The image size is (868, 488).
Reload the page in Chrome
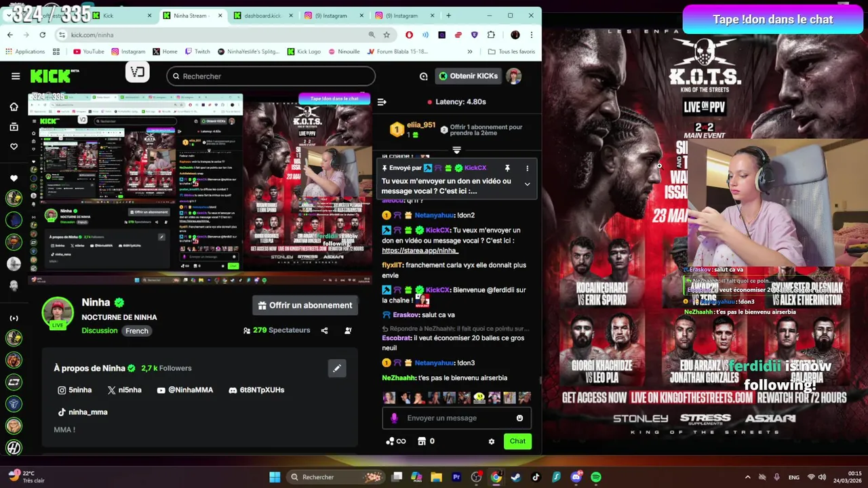[42, 35]
